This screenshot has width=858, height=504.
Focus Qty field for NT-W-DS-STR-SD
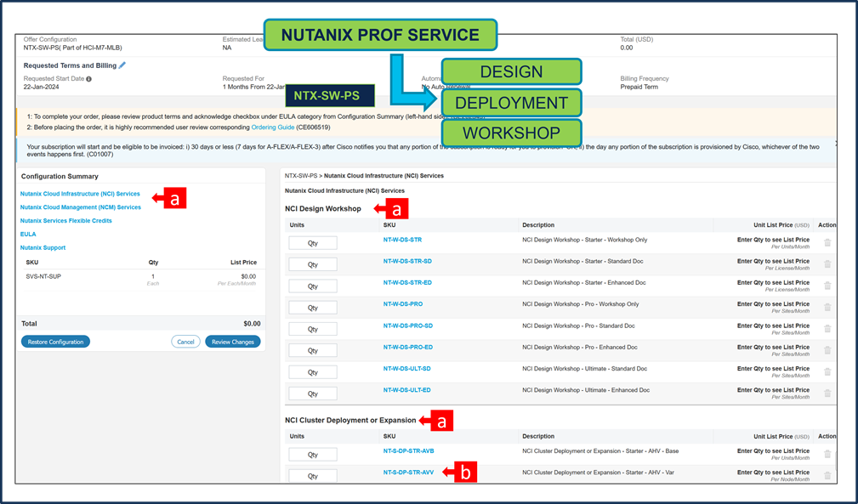312,264
